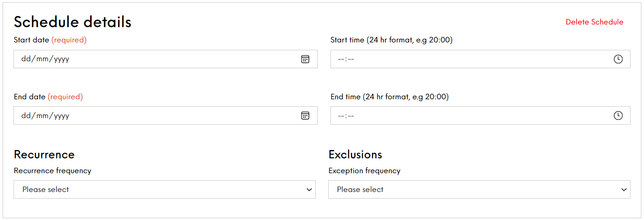This screenshot has width=644, height=220.
Task: Focus the Start date input field
Action: (166, 59)
